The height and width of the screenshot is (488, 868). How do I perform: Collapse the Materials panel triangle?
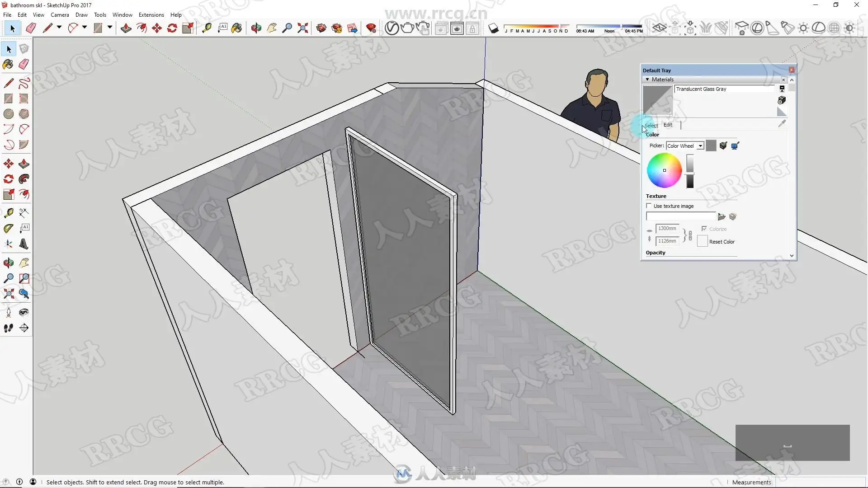coord(647,80)
